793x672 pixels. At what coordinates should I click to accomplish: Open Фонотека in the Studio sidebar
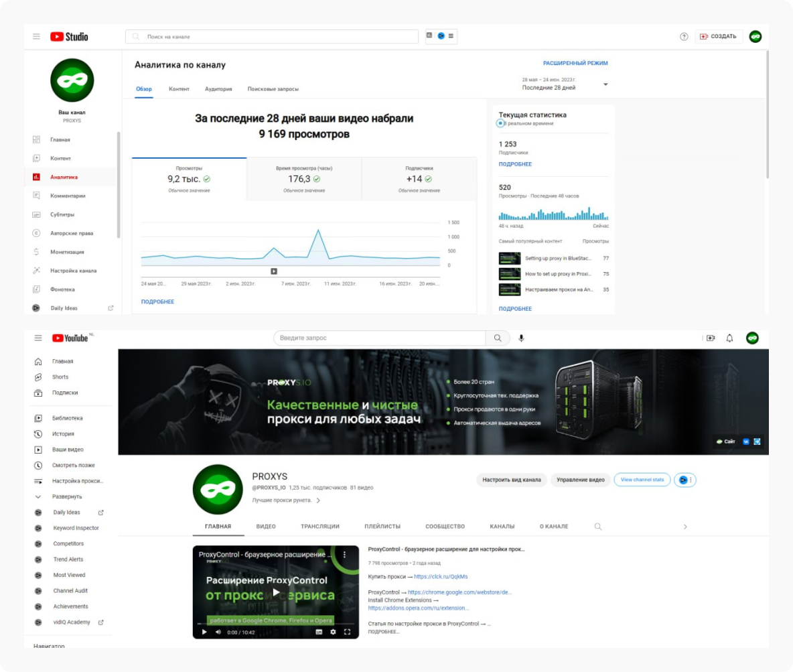71,289
